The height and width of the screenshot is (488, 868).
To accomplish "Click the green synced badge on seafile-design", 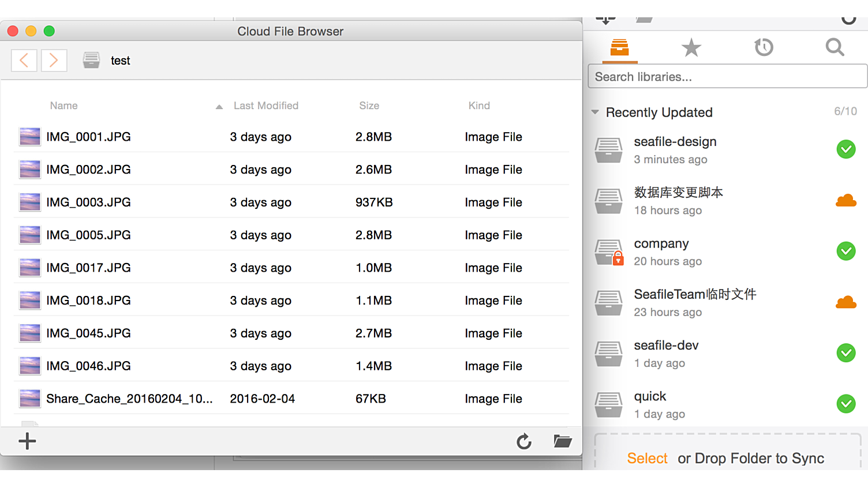I will (x=846, y=149).
